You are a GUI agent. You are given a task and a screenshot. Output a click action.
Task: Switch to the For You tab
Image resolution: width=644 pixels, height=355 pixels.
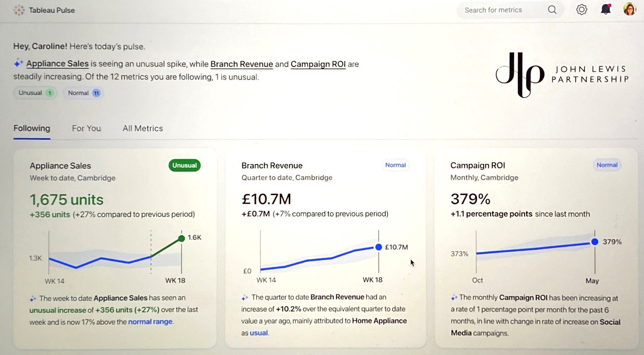click(x=86, y=128)
